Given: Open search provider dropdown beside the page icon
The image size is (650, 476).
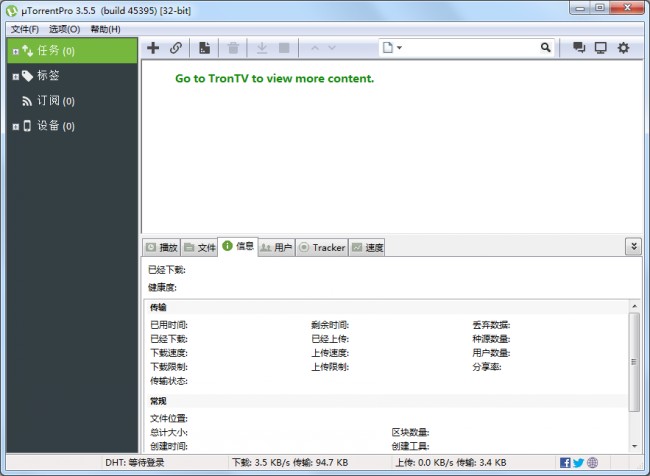Looking at the screenshot, I should [399, 48].
